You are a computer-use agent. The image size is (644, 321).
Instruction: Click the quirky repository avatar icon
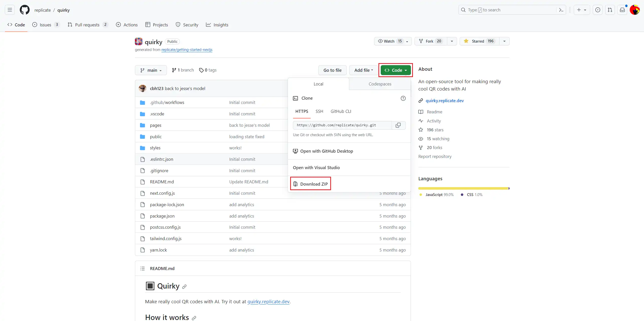click(x=138, y=41)
